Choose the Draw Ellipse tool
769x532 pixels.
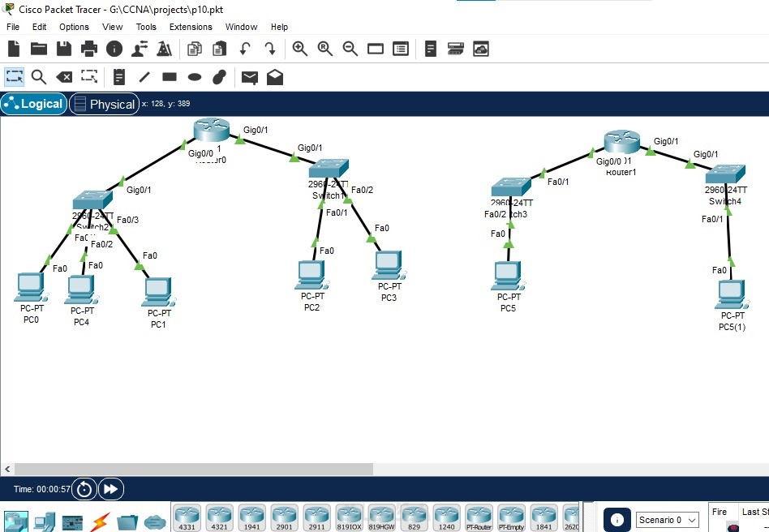[195, 77]
